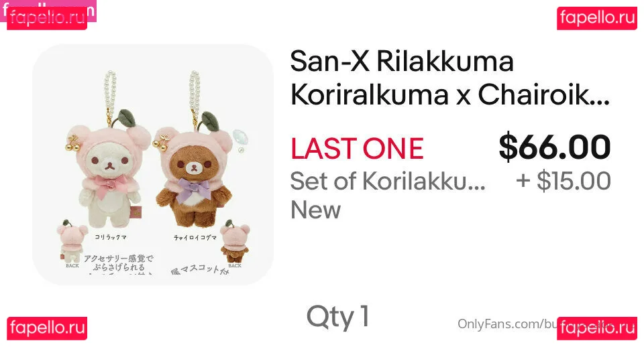Open the Rilakkuma product thumbnail image
Viewport: 644px width, 347px height.
pos(153,165)
